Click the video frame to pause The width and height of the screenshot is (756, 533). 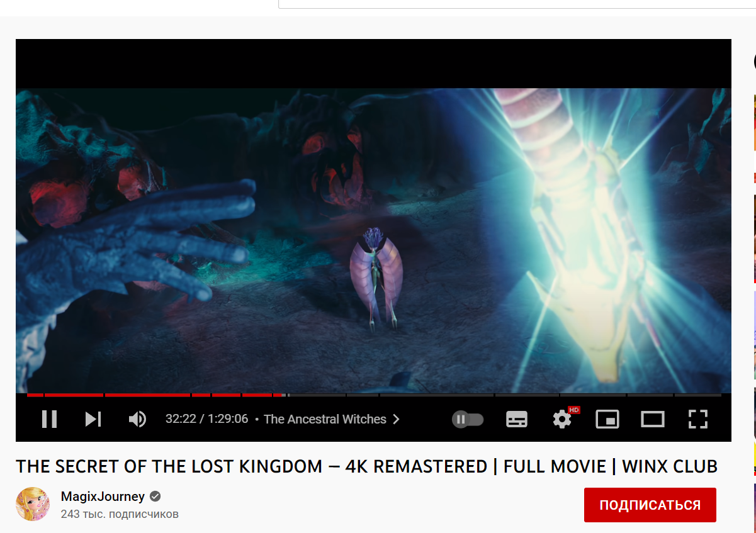373,239
